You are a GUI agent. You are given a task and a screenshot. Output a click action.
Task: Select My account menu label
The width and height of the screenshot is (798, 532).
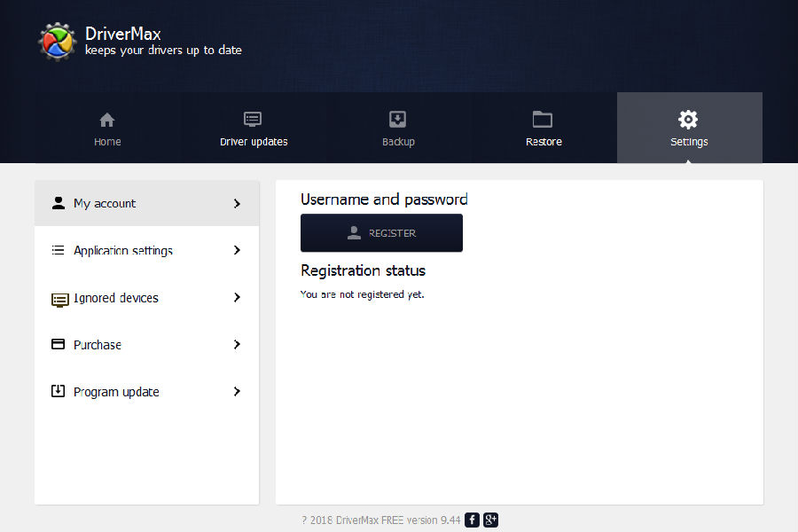(105, 204)
